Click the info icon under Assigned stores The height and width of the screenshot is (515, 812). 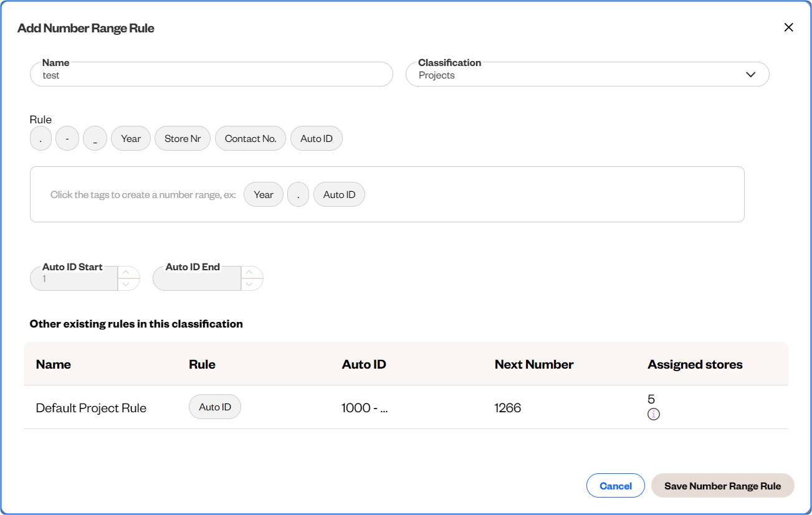click(653, 413)
